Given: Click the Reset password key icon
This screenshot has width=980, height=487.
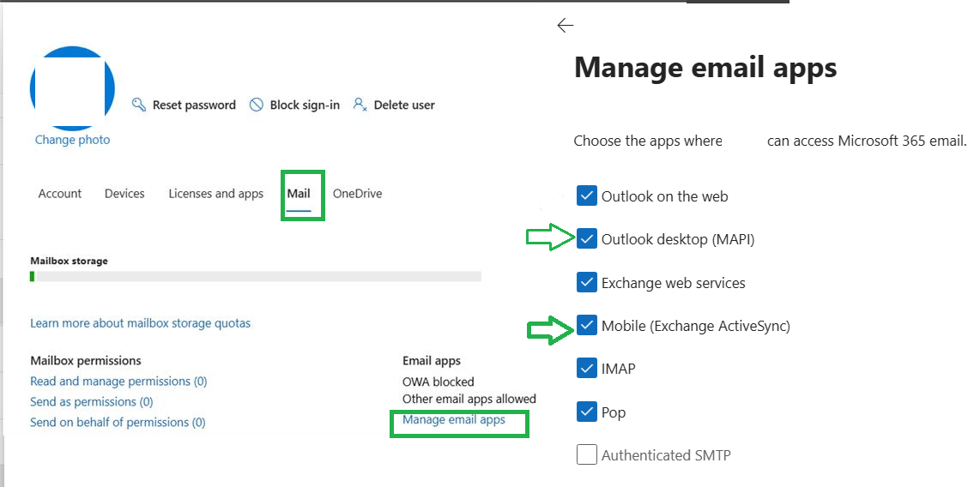Looking at the screenshot, I should [139, 105].
